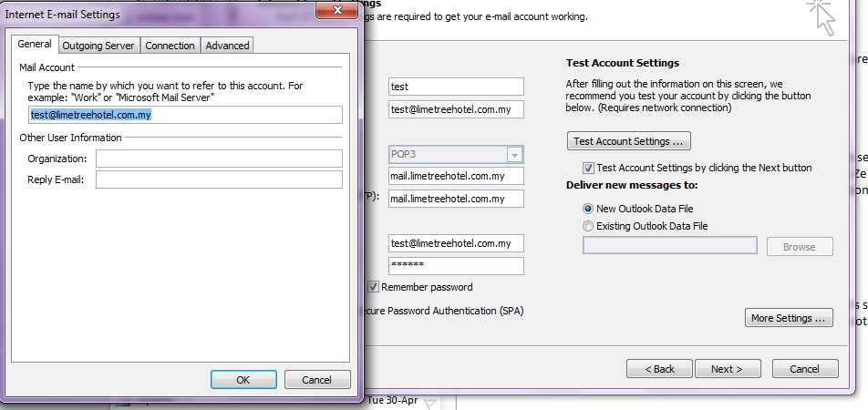Select New Outlook Data File option
Screen dimensions: 868x410
click(x=588, y=209)
